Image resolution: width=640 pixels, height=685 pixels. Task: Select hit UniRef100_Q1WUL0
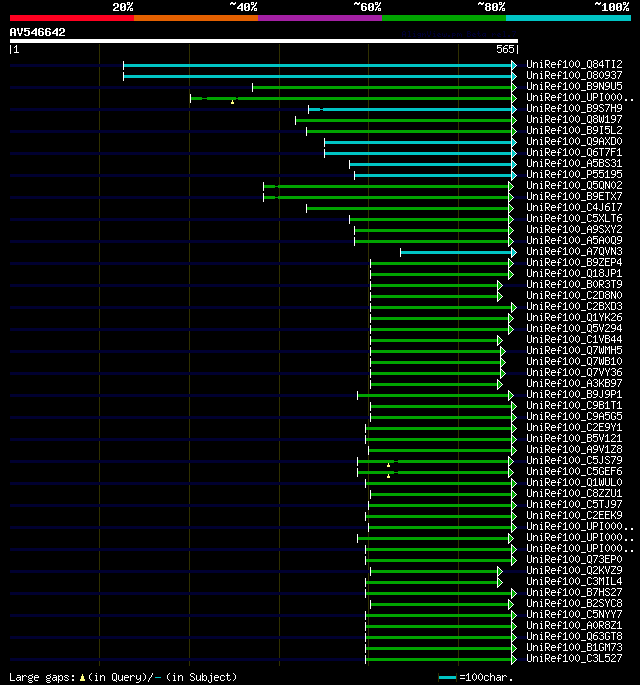pos(574,482)
